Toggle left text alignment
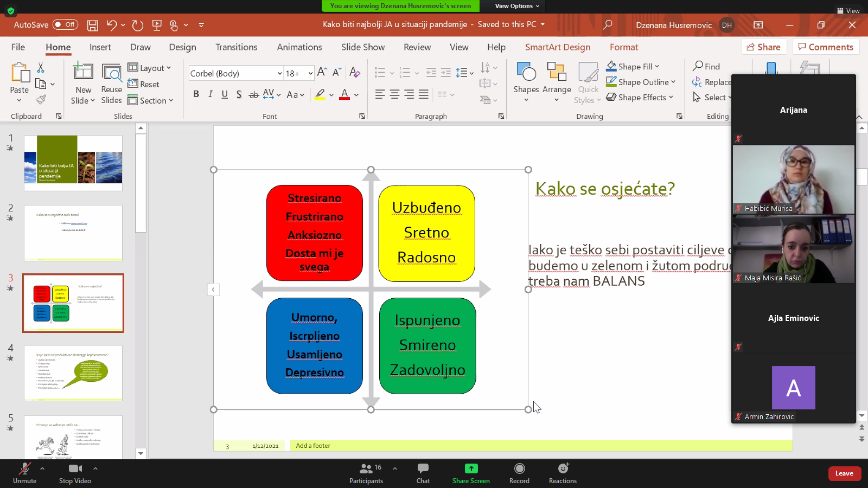Viewport: 868px width, 488px height. tap(380, 94)
